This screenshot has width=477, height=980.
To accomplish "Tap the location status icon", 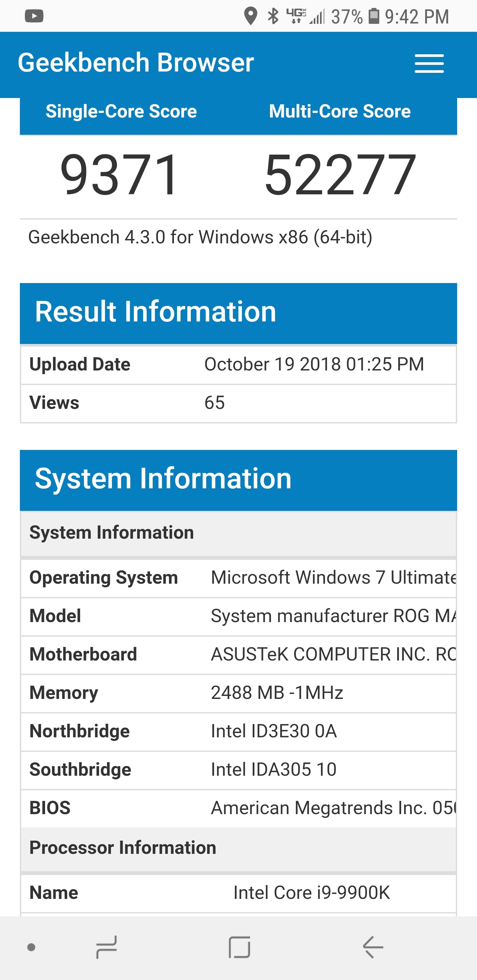I will click(250, 16).
